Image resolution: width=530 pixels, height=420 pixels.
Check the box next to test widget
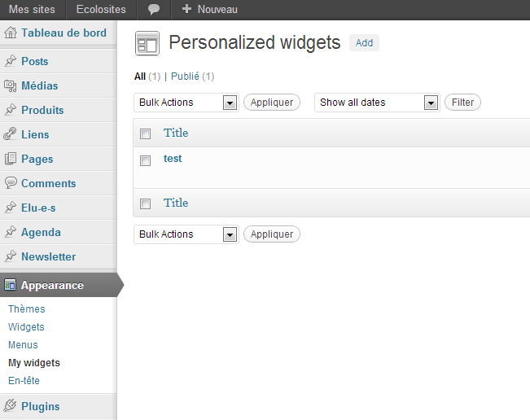coord(146,160)
